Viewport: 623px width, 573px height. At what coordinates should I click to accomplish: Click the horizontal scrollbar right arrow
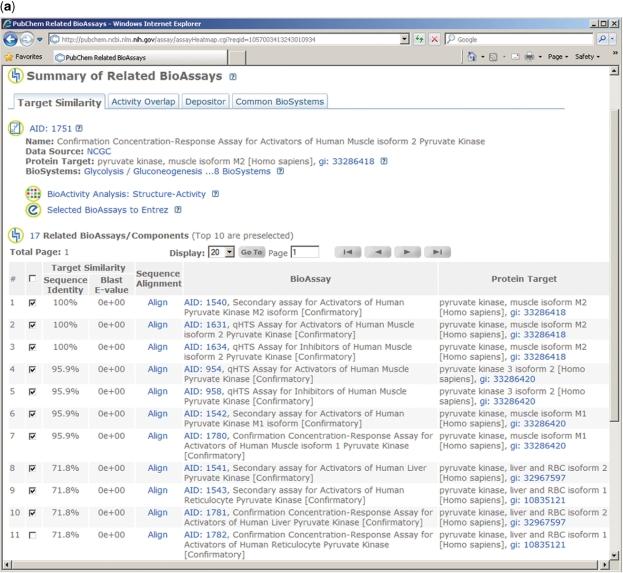tap(605, 564)
